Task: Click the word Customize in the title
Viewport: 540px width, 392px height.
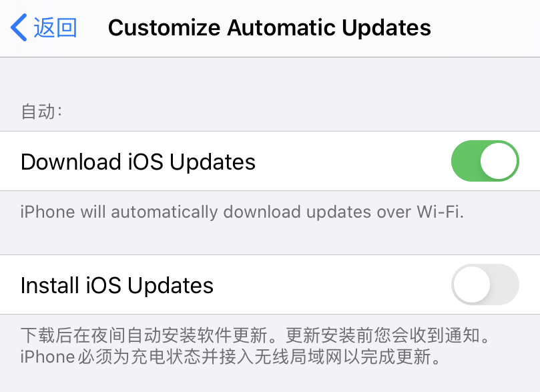Action: (x=164, y=27)
